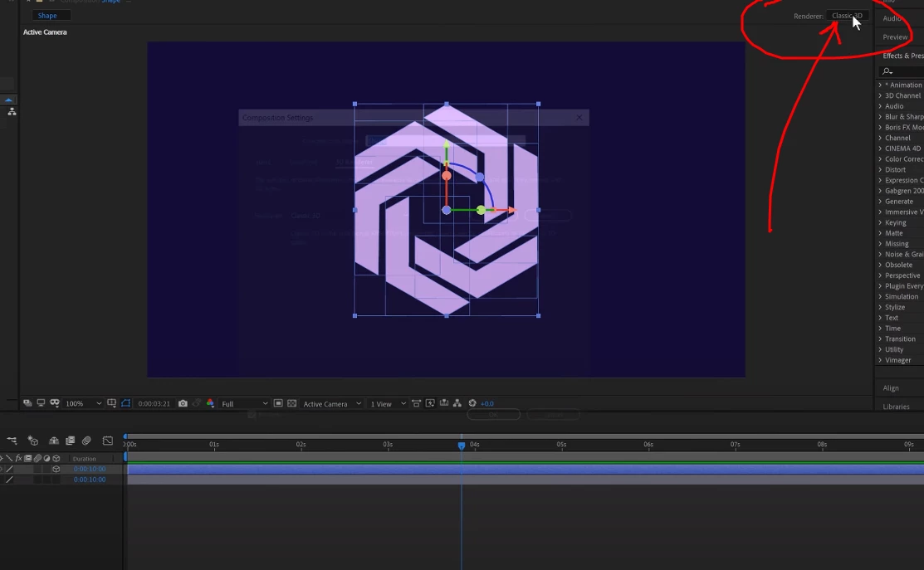This screenshot has width=924, height=570.
Task: Open the Composition Flowchart icon in viewer bar
Action: pyautogui.click(x=457, y=403)
